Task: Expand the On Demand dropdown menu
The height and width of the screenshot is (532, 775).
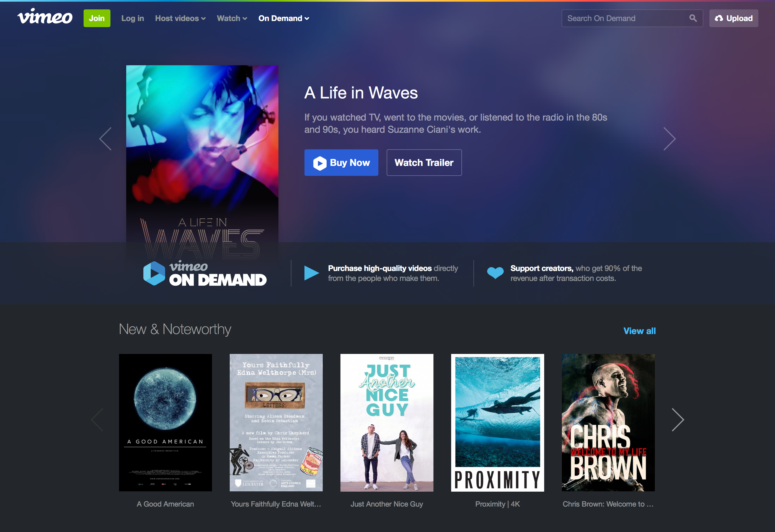Action: click(x=284, y=18)
